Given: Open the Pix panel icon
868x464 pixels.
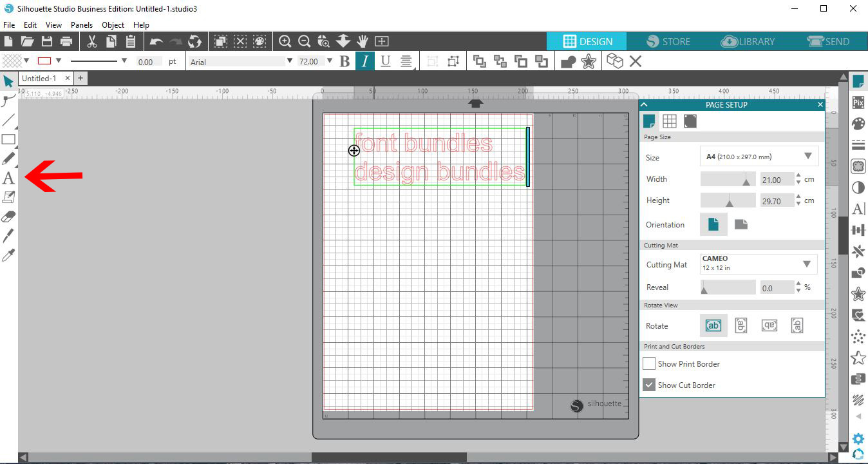Looking at the screenshot, I should 858,102.
